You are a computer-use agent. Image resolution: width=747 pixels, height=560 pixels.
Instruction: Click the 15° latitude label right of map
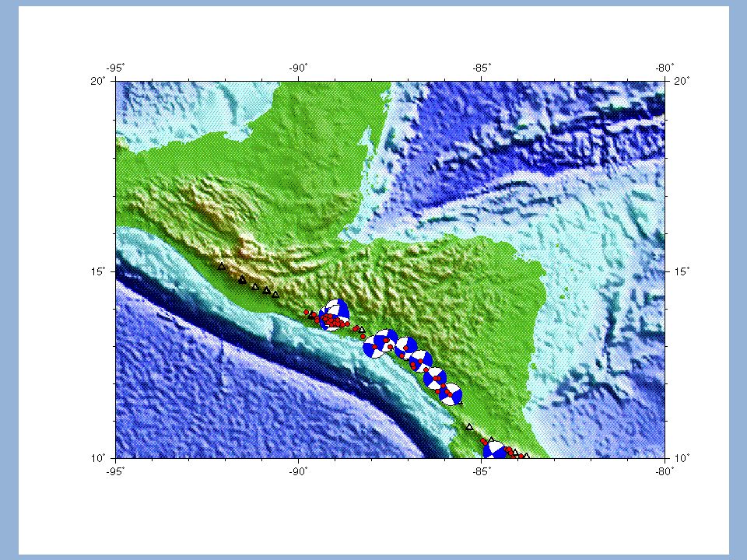click(682, 271)
